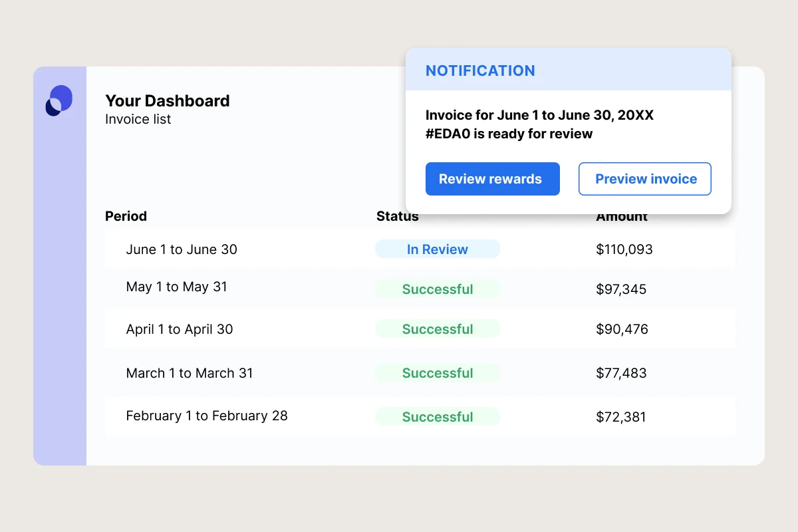Screen dimensions: 798x532
Task: Click the $72,381 amount for February
Action: (621, 416)
